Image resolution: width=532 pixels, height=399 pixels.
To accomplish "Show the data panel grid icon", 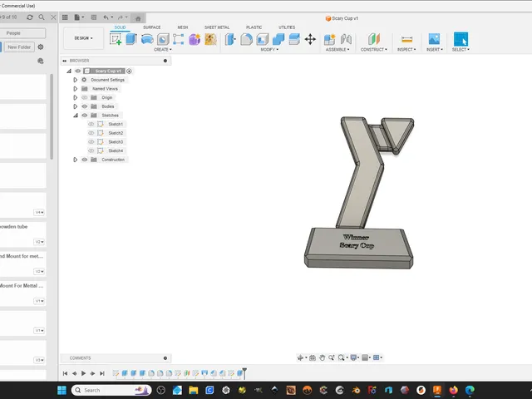I will [x=65, y=17].
